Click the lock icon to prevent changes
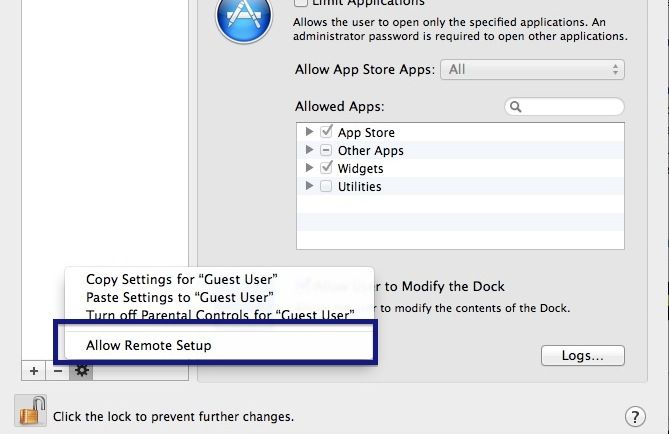Viewport: 669px width, 434px height. 30,411
